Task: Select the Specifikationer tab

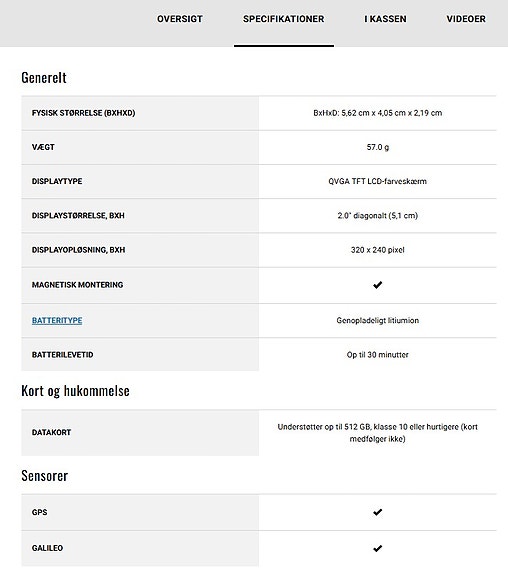Action: [x=284, y=19]
